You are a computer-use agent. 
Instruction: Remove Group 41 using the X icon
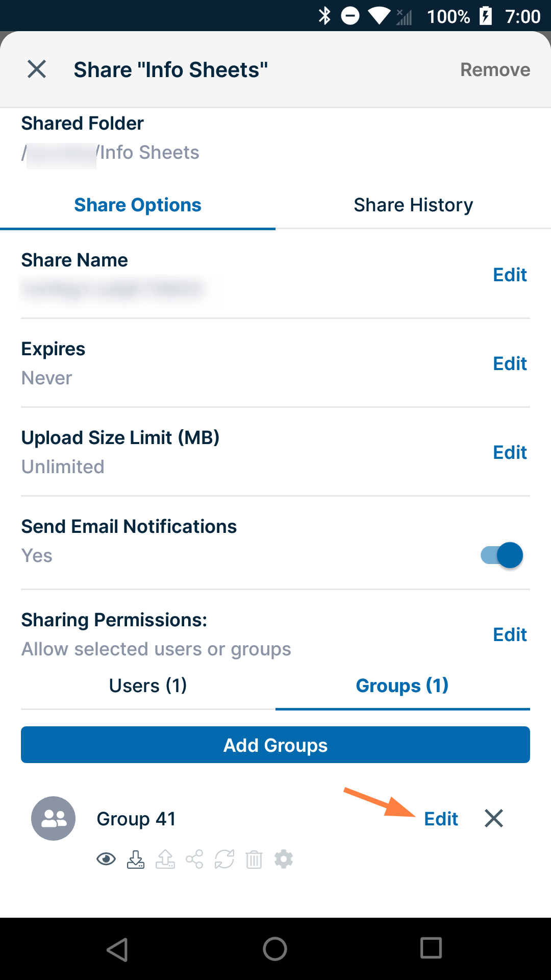493,818
